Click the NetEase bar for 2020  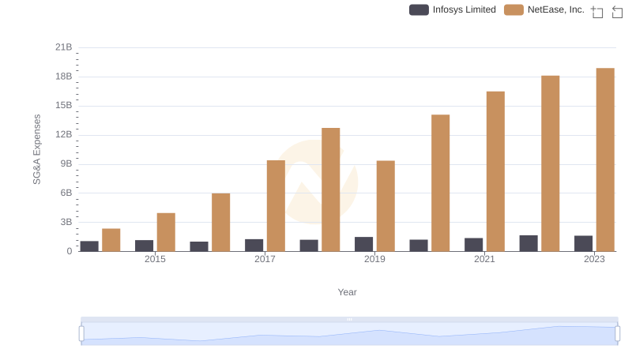pos(441,183)
